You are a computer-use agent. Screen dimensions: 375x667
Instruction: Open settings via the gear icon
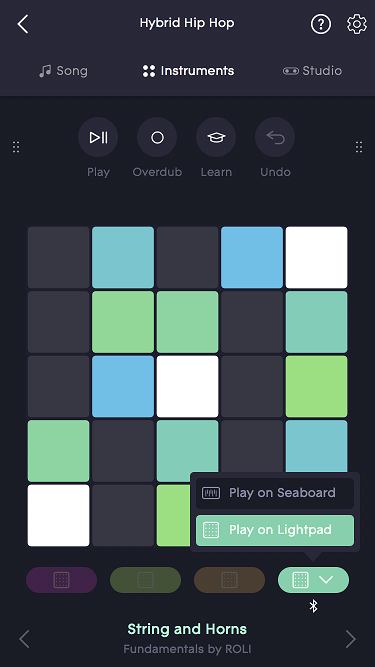click(357, 24)
